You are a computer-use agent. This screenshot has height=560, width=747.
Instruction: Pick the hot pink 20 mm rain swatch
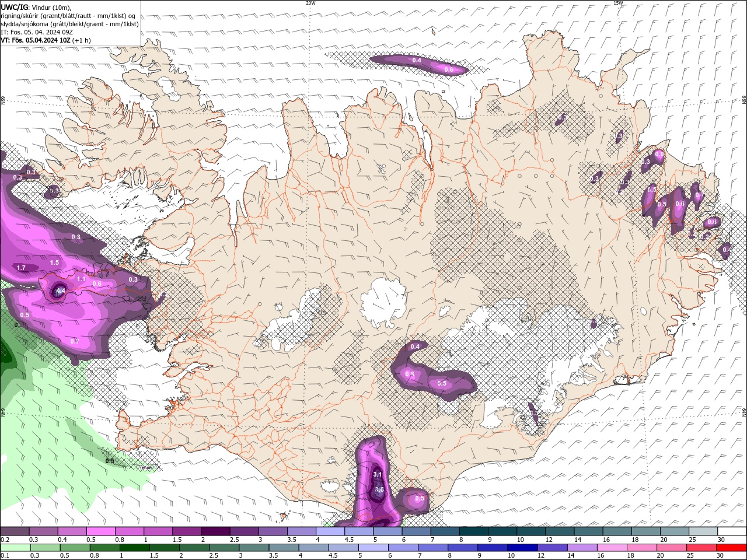(672, 548)
